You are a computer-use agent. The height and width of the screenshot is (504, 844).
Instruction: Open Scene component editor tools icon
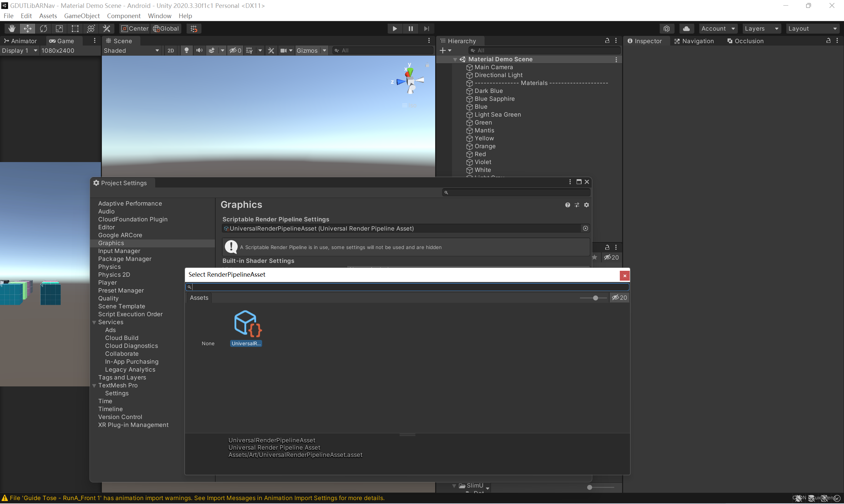pos(271,50)
